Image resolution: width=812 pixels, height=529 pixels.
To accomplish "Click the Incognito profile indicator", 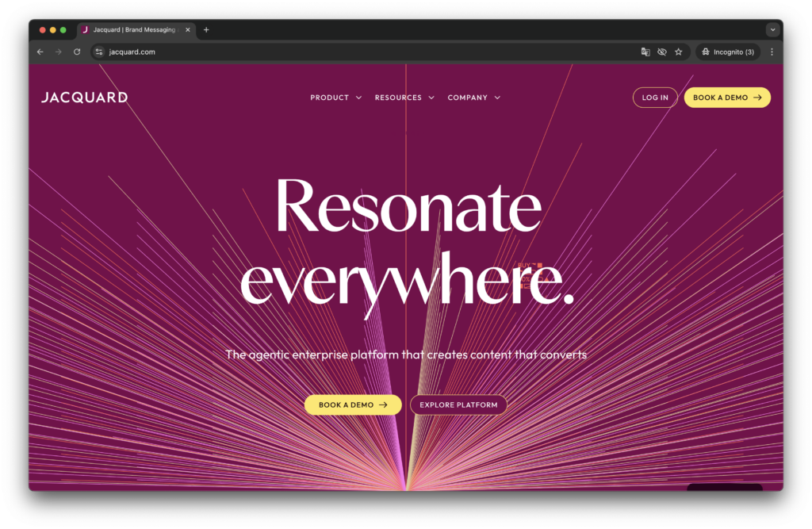I will 728,52.
